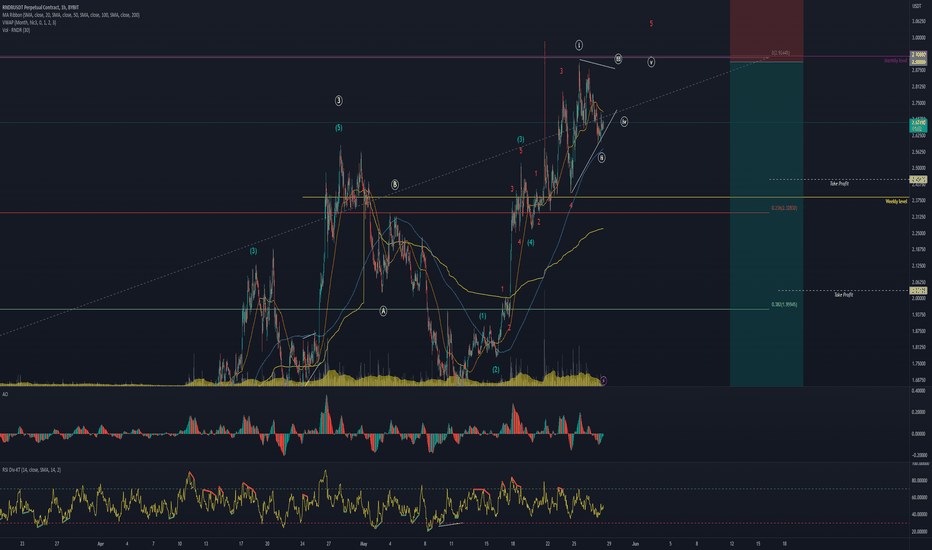Click the Apr date on time axis
Image resolution: width=932 pixels, height=550 pixels.
tap(100, 543)
